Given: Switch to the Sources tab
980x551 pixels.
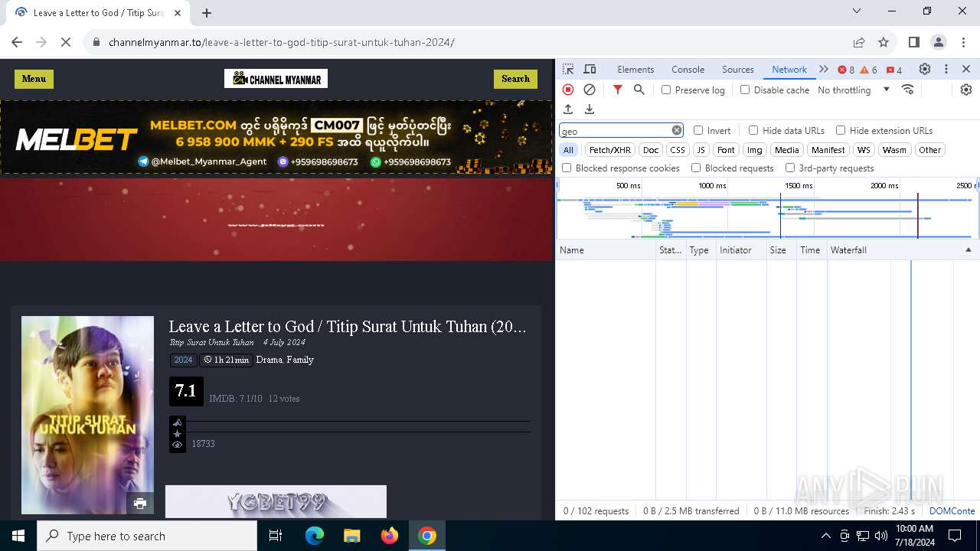Looking at the screenshot, I should tap(738, 69).
